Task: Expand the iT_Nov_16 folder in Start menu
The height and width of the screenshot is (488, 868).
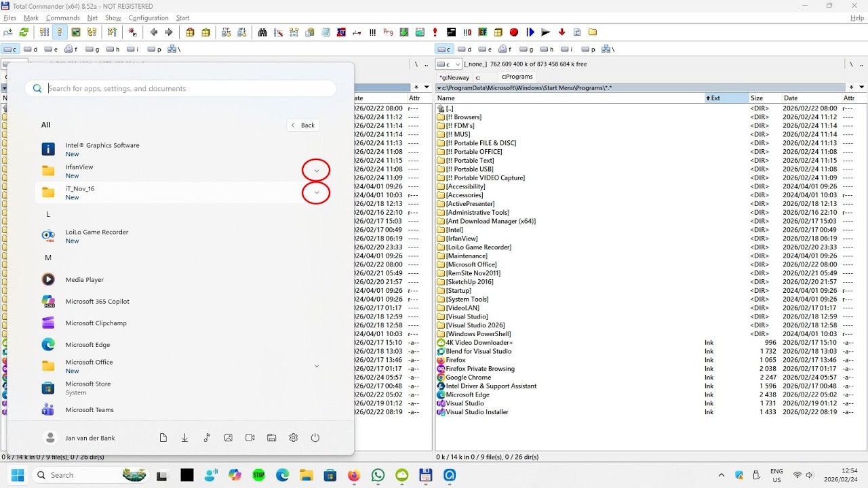Action: pos(316,192)
